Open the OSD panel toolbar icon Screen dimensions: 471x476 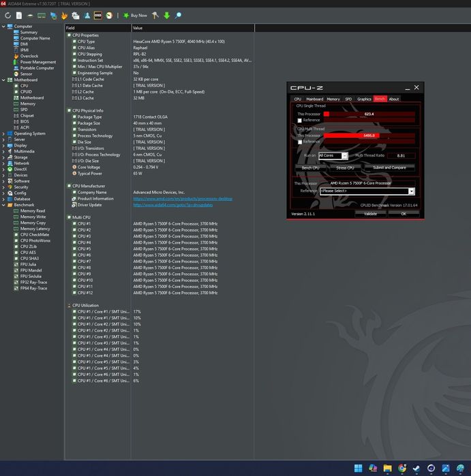pos(97,15)
